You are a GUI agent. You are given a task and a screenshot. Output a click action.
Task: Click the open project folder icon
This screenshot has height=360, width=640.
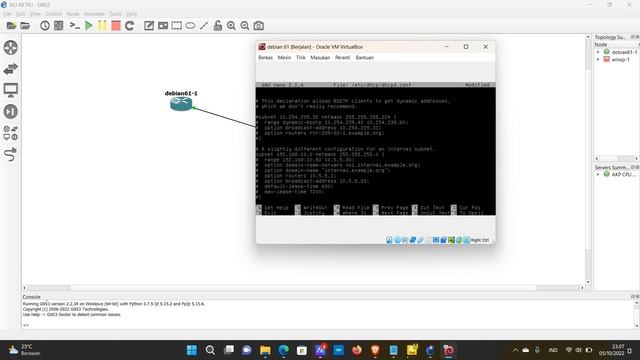[x=25, y=26]
